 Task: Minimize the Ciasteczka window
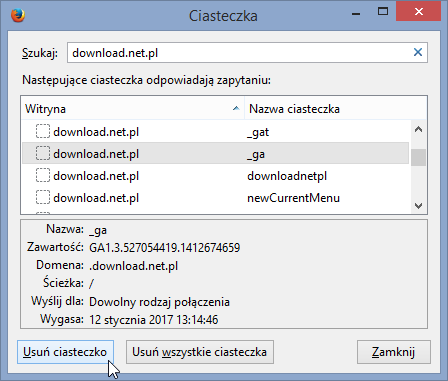tap(356, 13)
